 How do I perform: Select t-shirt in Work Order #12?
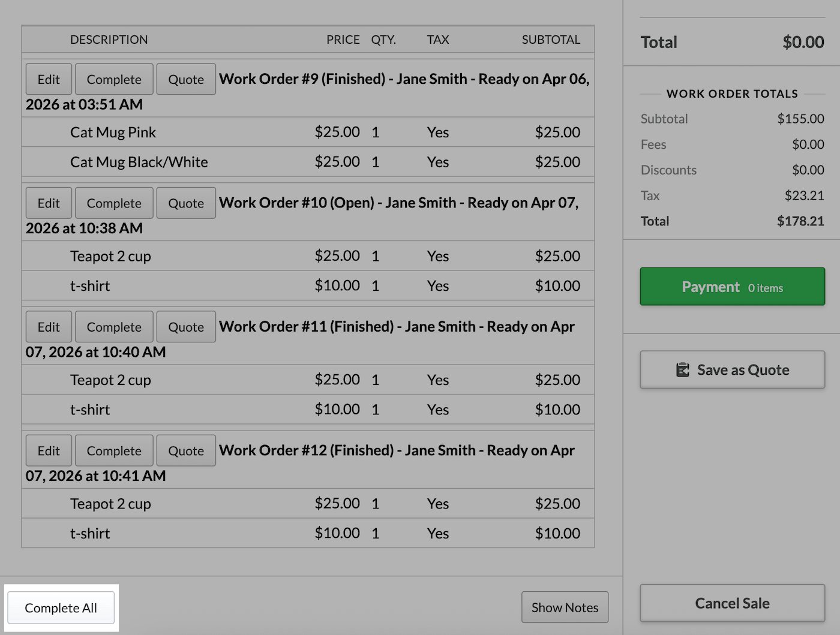point(308,533)
